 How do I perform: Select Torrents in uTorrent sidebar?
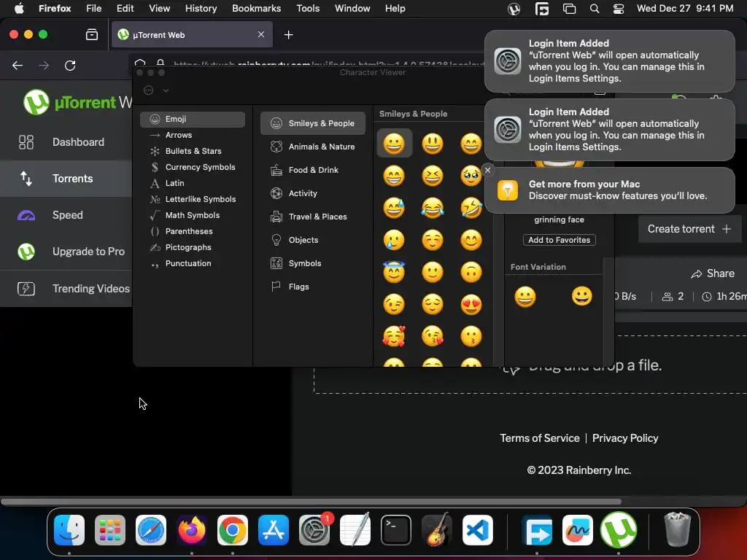click(x=66, y=179)
